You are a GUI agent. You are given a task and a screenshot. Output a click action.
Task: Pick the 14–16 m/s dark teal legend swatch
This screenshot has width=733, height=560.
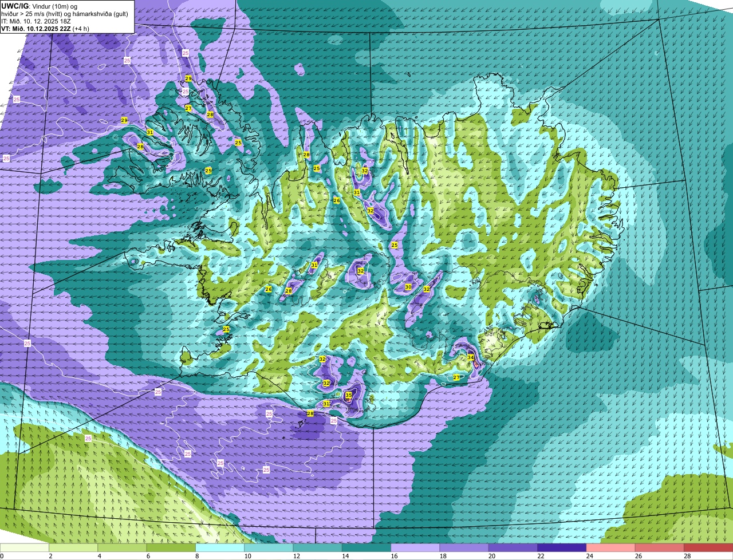[x=366, y=547]
